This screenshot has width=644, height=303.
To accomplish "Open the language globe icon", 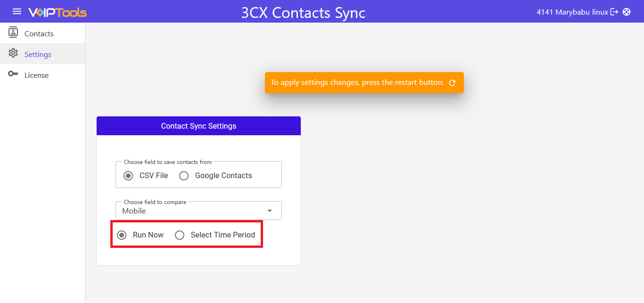I will pos(627,11).
